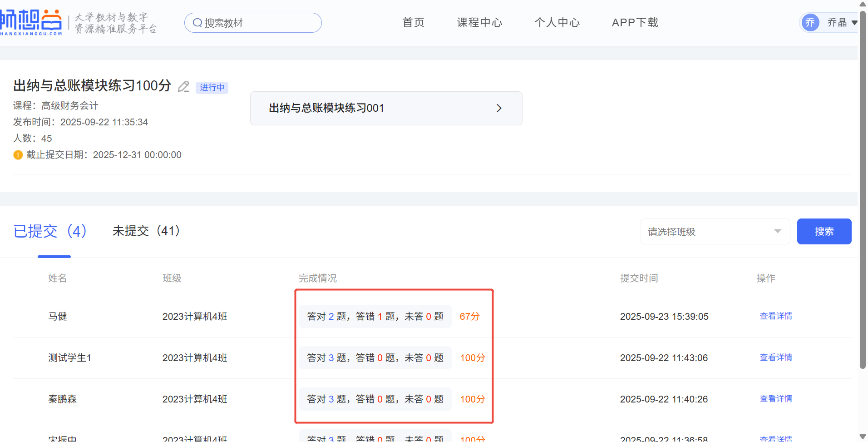
Task: Click the page vertical scrollbar down arrow
Action: [863, 437]
